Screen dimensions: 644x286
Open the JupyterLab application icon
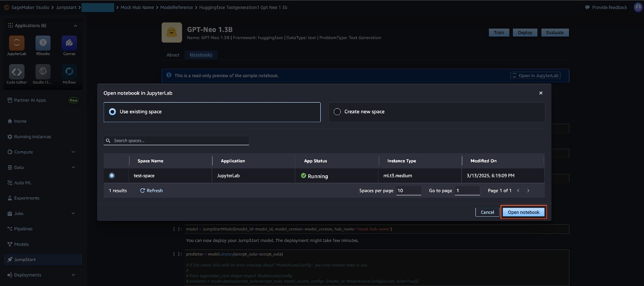tap(17, 43)
